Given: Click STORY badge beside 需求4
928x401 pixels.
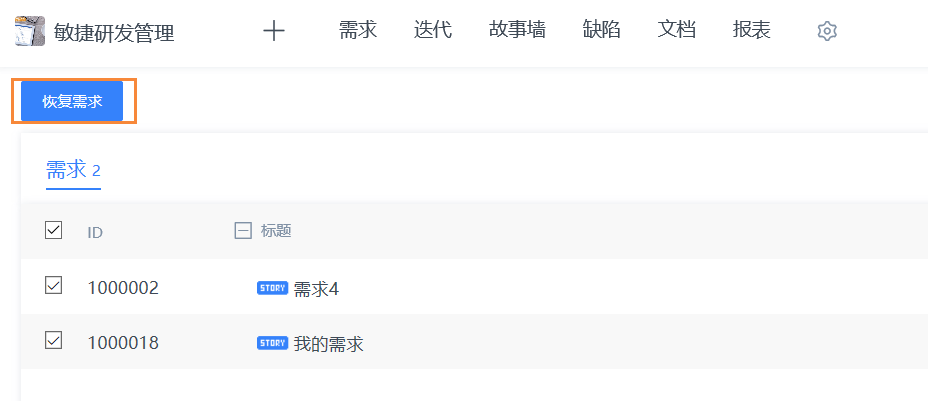Looking at the screenshot, I should point(272,288).
